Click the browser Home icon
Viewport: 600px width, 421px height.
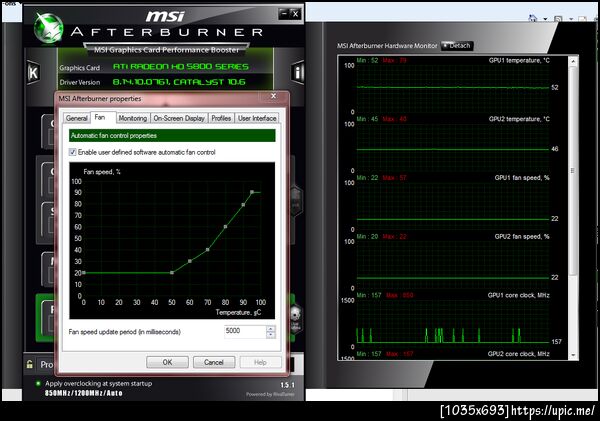pyautogui.click(x=532, y=18)
